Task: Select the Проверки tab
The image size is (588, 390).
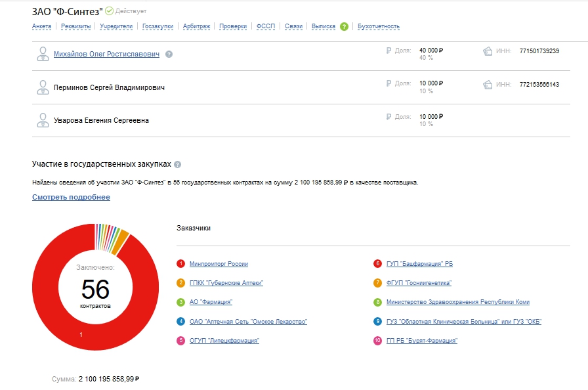Action: 233,26
